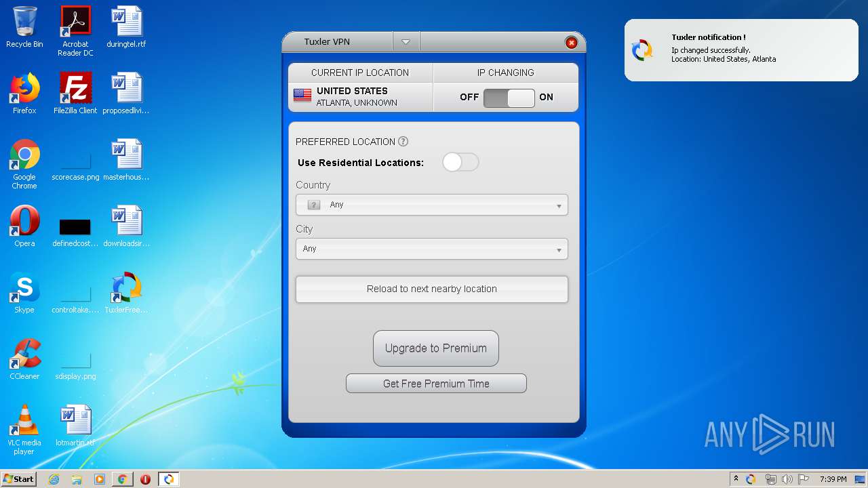Image resolution: width=868 pixels, height=488 pixels.
Task: Open TuxlerFree... desktop shortcut
Action: (x=126, y=293)
